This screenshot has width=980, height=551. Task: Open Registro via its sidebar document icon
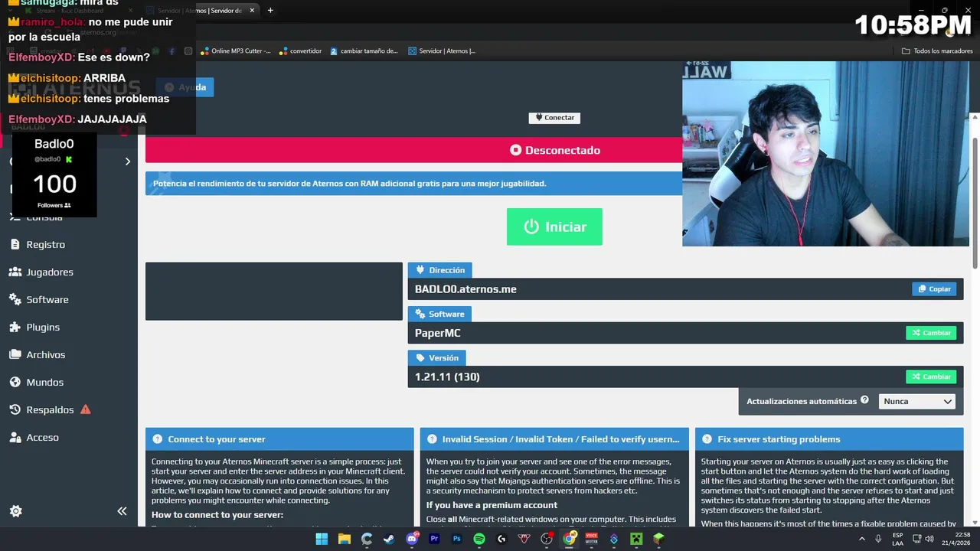15,244
